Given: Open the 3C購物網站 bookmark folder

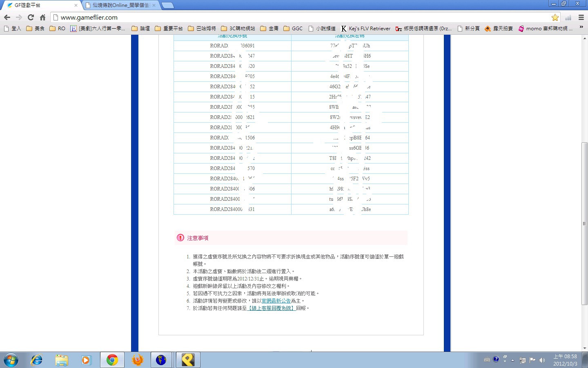Looking at the screenshot, I should click(x=238, y=29).
